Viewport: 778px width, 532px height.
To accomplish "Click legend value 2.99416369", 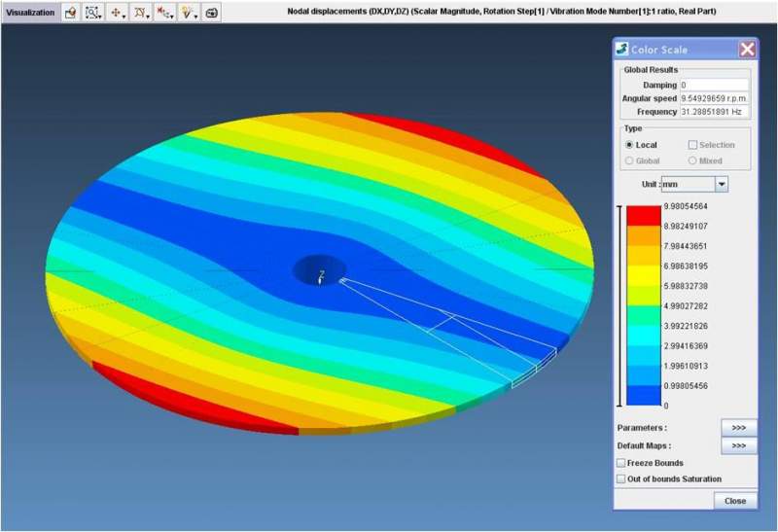I will click(686, 346).
